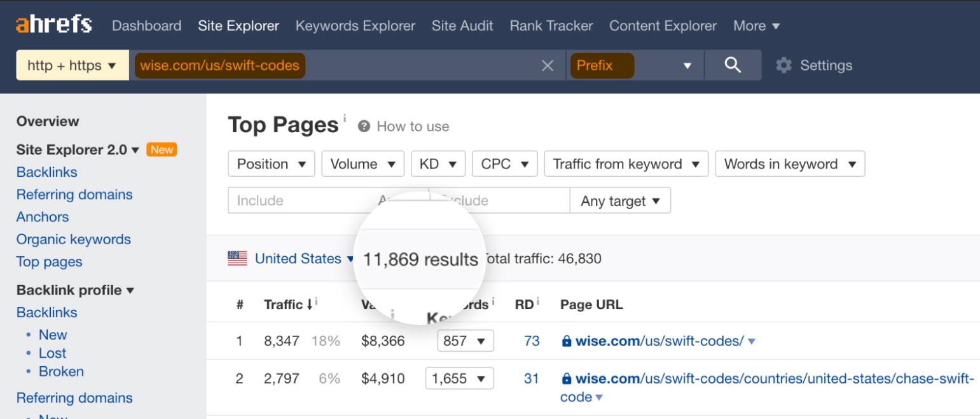Expand the Traffic from keyword filter
980x419 pixels.
pos(626,164)
